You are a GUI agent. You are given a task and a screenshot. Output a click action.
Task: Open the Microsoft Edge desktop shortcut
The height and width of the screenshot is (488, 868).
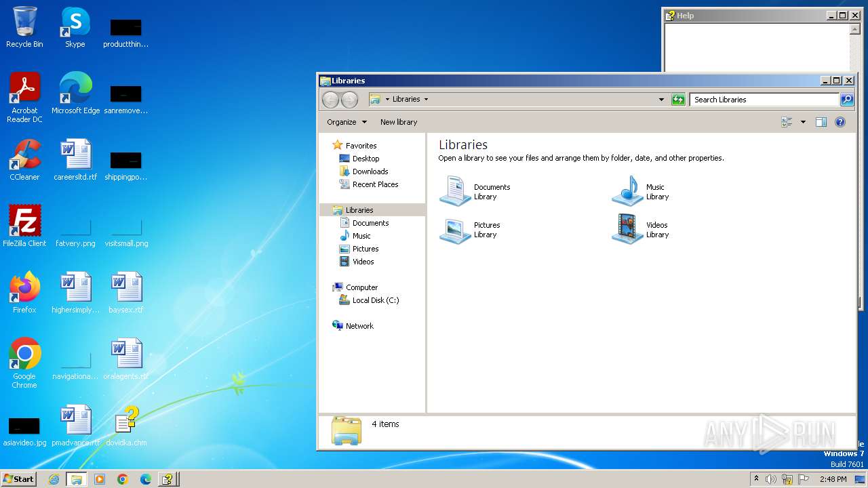(75, 94)
